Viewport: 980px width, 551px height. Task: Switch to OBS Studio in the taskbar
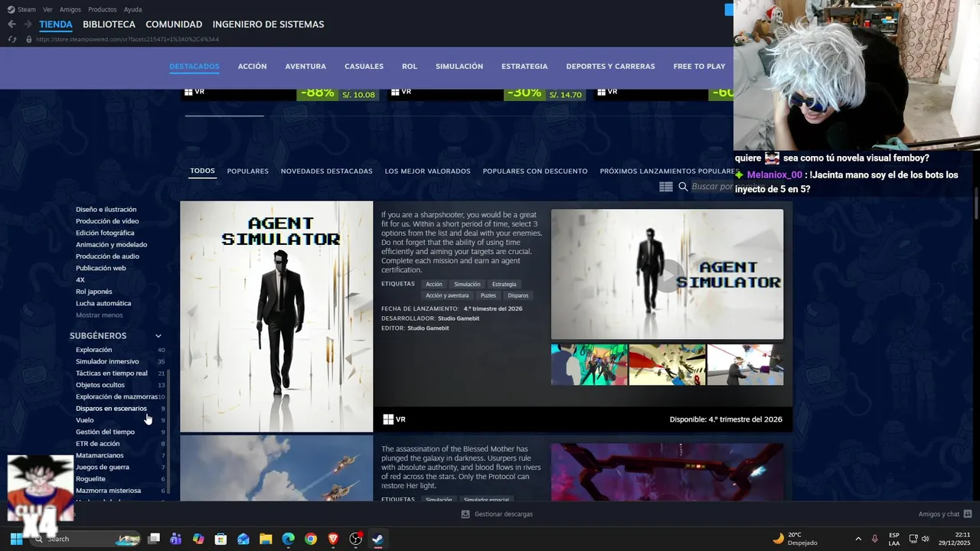pos(355,539)
